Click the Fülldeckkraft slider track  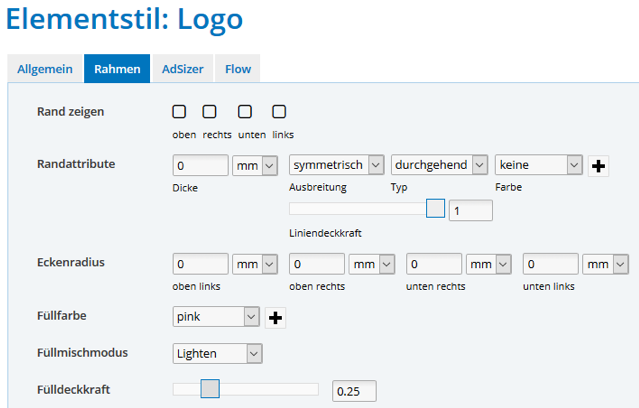245,389
